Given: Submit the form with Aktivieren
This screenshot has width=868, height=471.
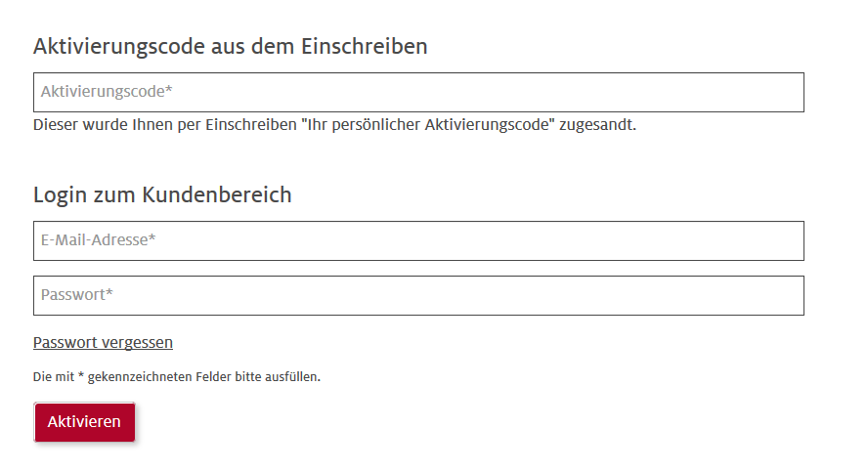Looking at the screenshot, I should point(84,421).
